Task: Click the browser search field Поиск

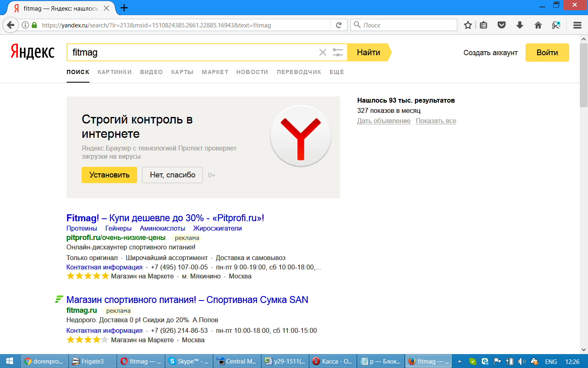Action: pyautogui.click(x=404, y=25)
